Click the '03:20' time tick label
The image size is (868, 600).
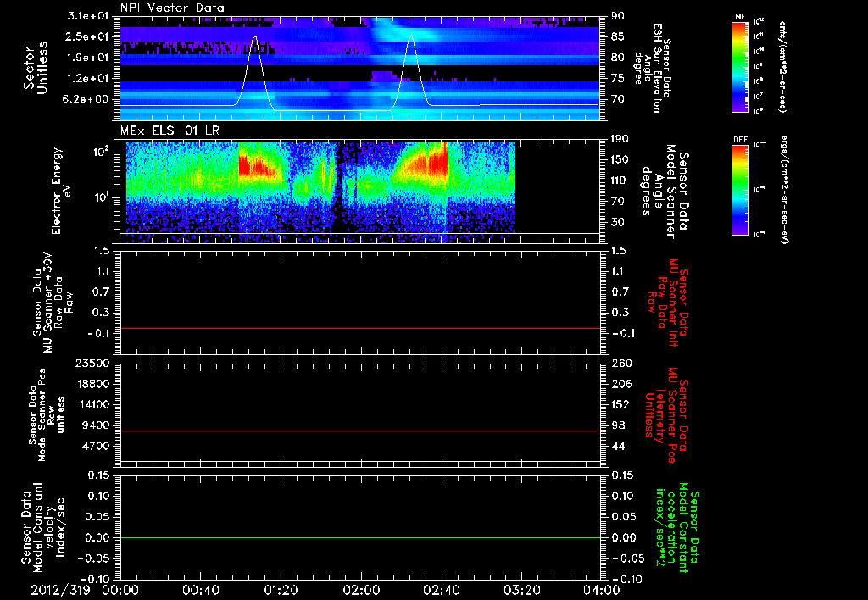point(521,590)
